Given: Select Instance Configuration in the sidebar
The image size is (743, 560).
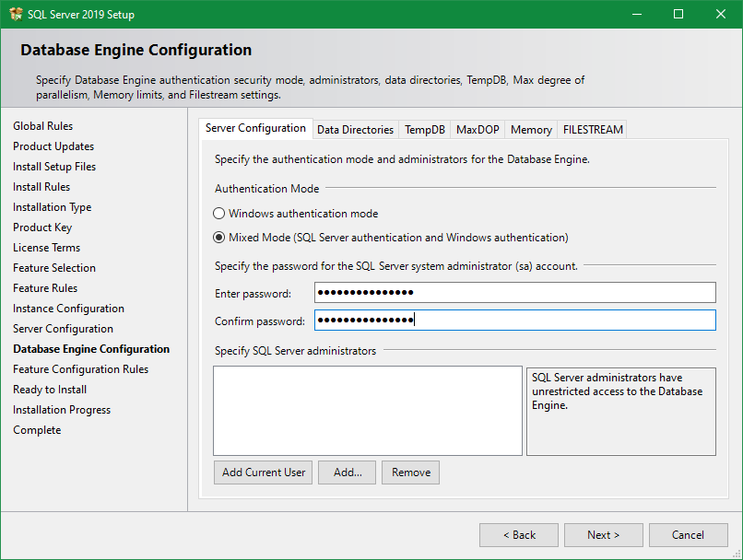Looking at the screenshot, I should tap(68, 308).
